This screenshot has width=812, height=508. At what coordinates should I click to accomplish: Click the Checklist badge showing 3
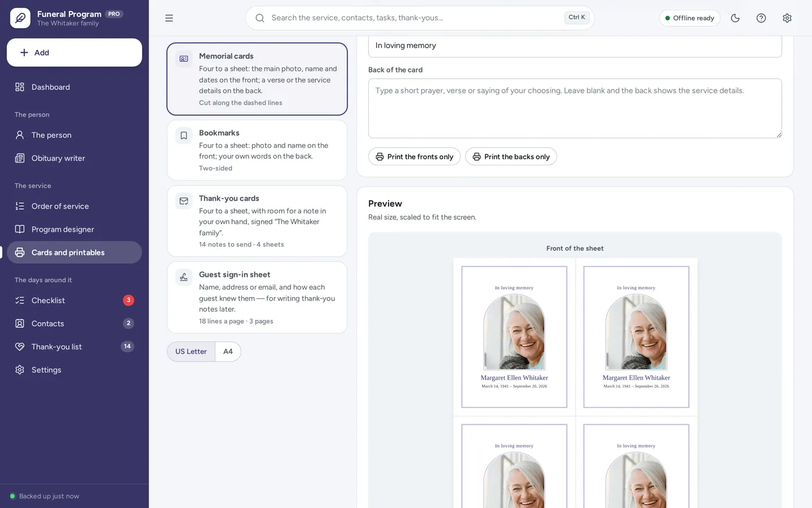[x=129, y=300]
